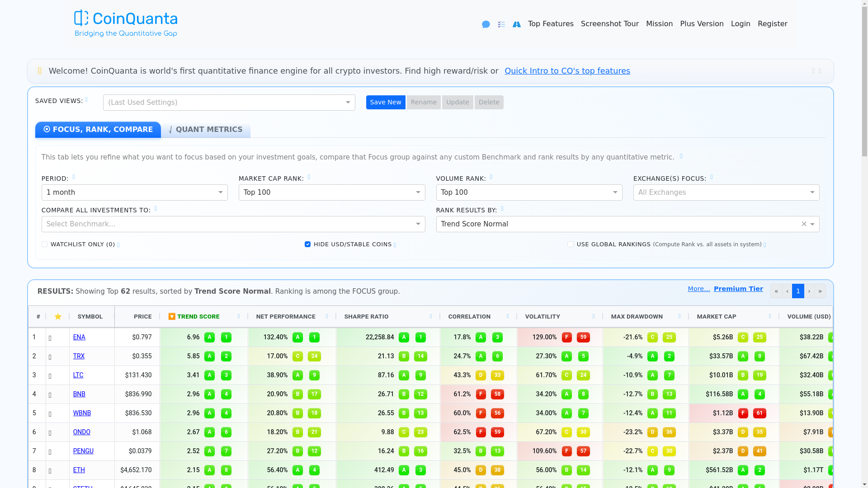Open the Rank Results By dropdown
868x488 pixels.
(628, 224)
